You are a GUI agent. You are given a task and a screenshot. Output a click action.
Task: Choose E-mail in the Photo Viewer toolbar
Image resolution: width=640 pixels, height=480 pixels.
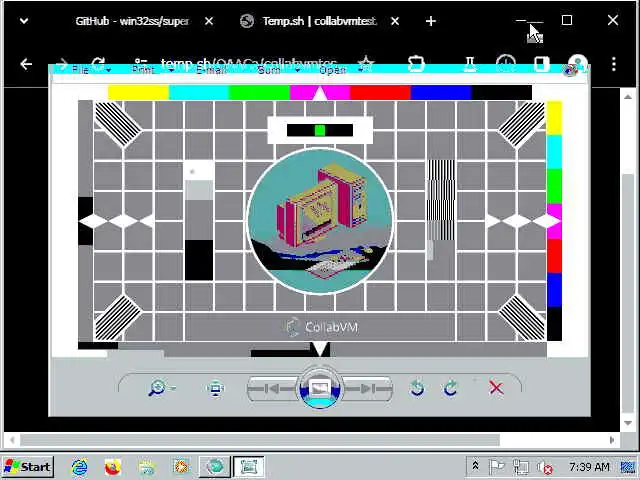point(211,70)
